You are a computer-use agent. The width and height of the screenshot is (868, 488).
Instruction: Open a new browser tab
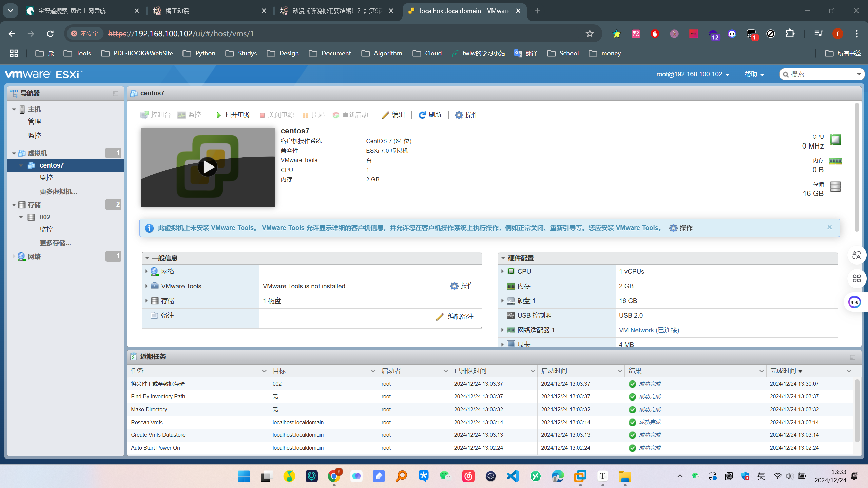point(537,11)
